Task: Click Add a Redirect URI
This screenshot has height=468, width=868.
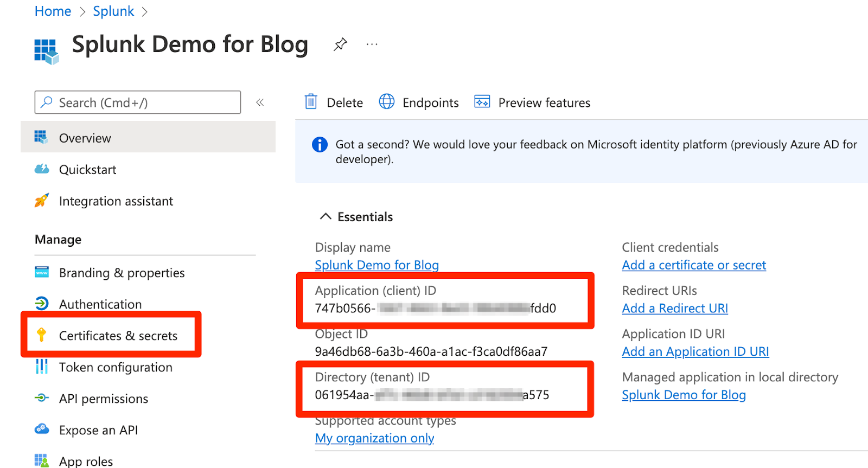Action: [x=675, y=309]
